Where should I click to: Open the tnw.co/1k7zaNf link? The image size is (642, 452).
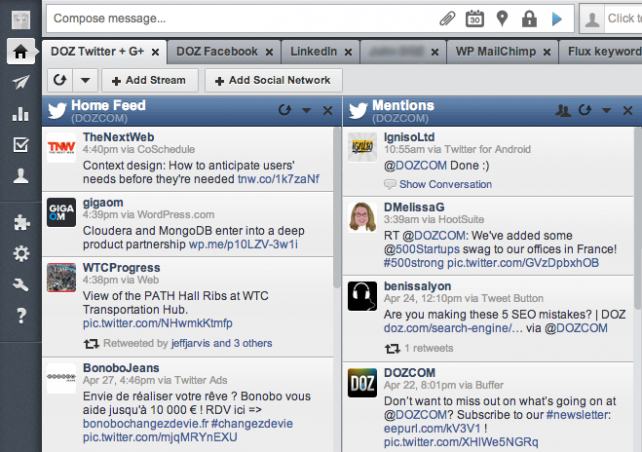click(x=278, y=179)
